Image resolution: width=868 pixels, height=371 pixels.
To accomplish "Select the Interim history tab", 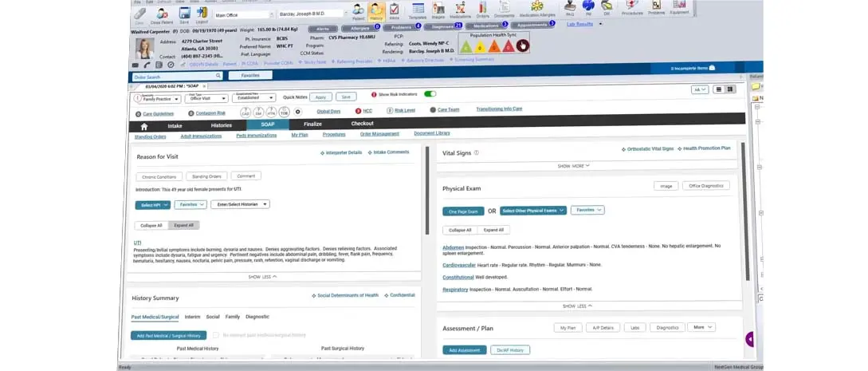I will [192, 317].
